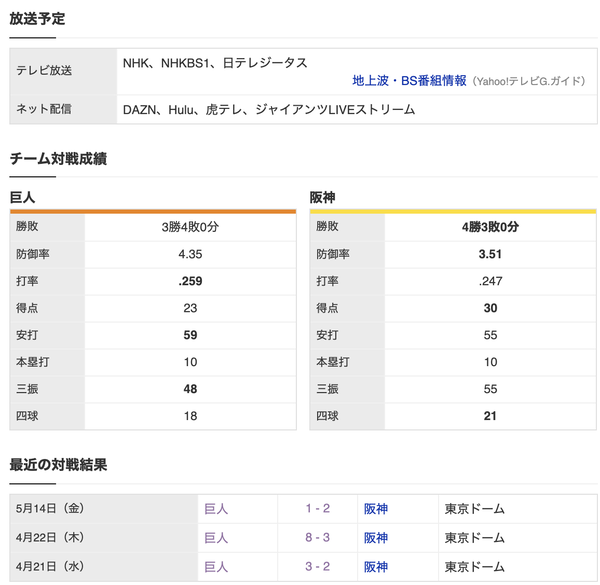Click the 30 runs value

(x=490, y=308)
